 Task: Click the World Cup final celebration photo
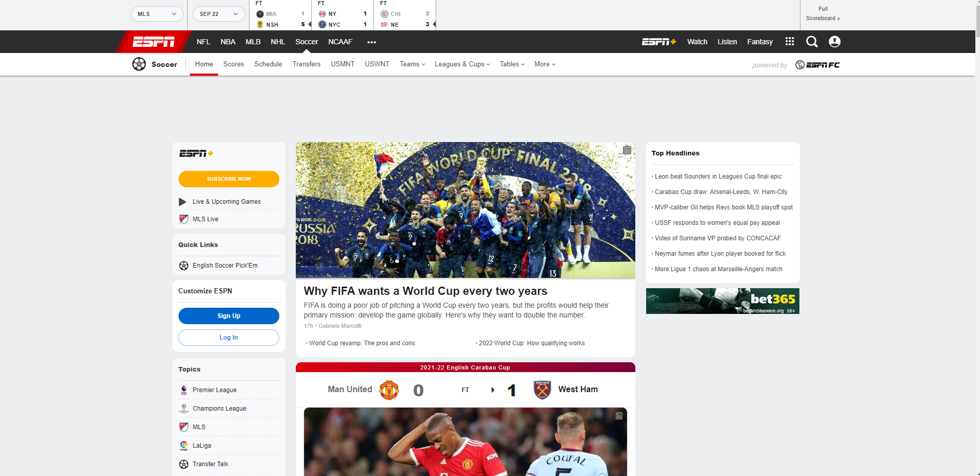(x=466, y=210)
